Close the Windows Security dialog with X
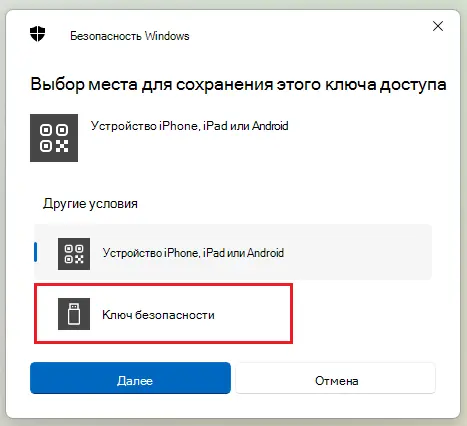The image size is (467, 426). coord(438,26)
